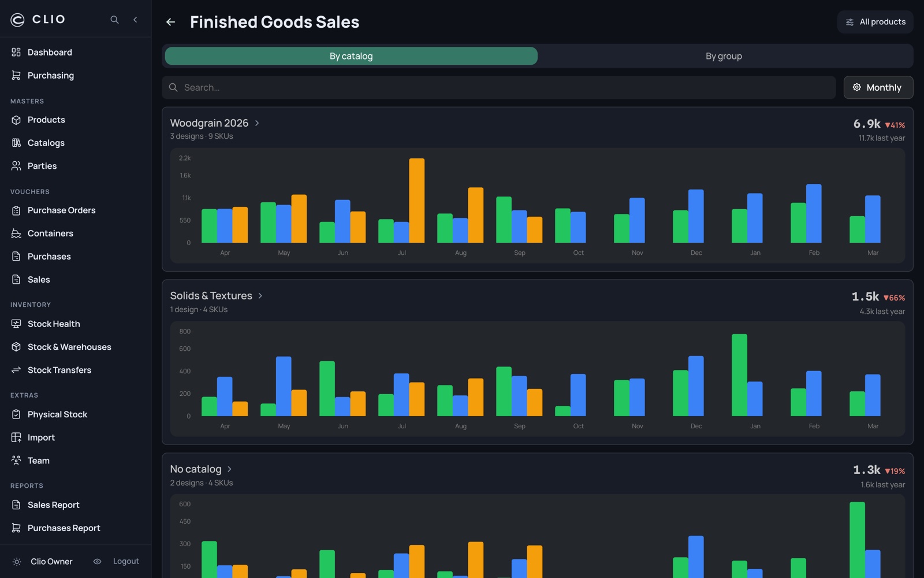This screenshot has width=924, height=578.
Task: Expand the Woodgrain 2026 catalog
Action: coord(215,123)
